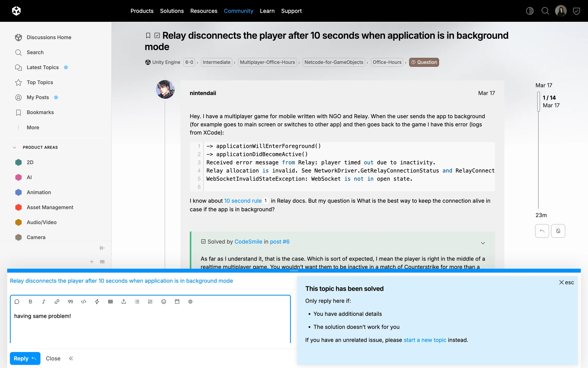Expand More in the sidebar

(33, 128)
